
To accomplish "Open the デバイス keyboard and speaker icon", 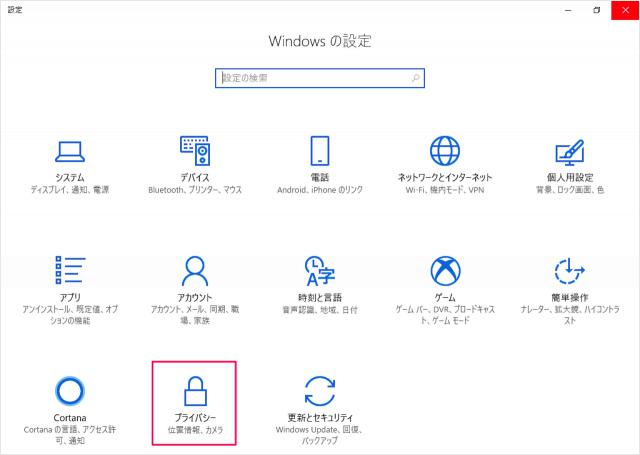I will 195,151.
